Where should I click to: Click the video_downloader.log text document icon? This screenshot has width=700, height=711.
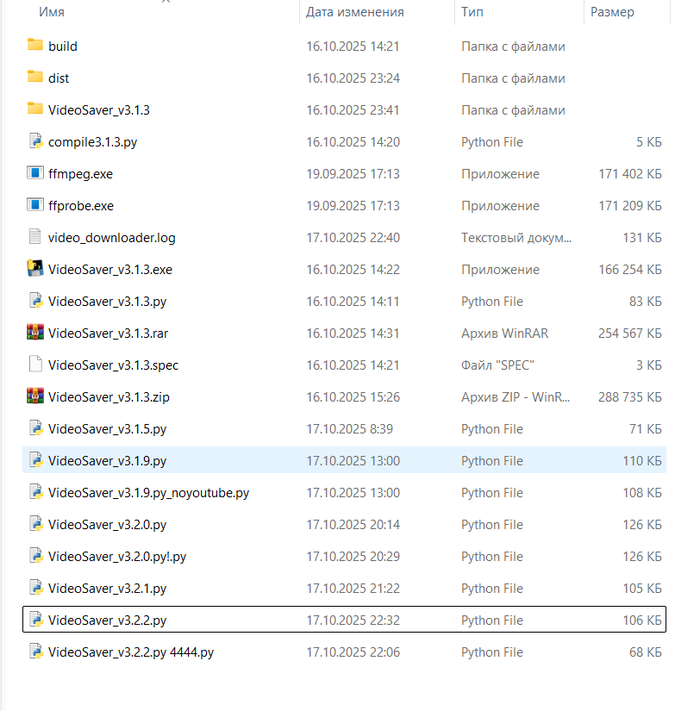tap(35, 238)
